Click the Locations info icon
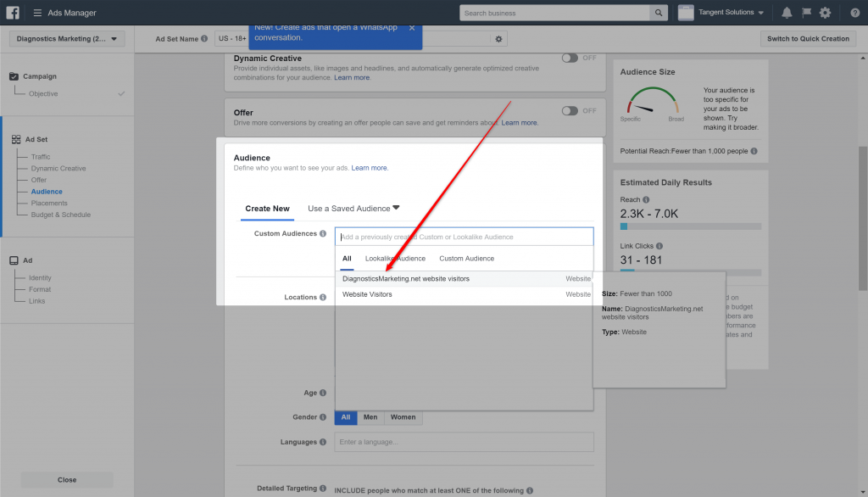 [323, 298]
